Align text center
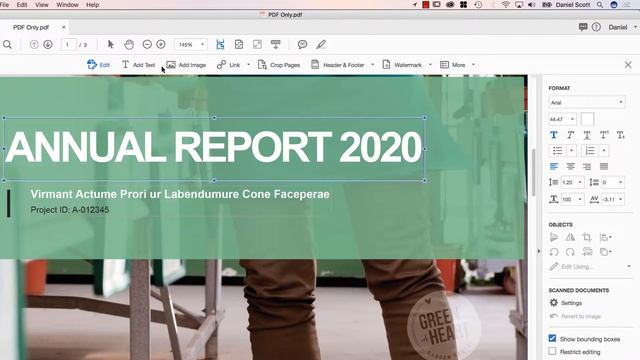The width and height of the screenshot is (640, 360). click(570, 167)
